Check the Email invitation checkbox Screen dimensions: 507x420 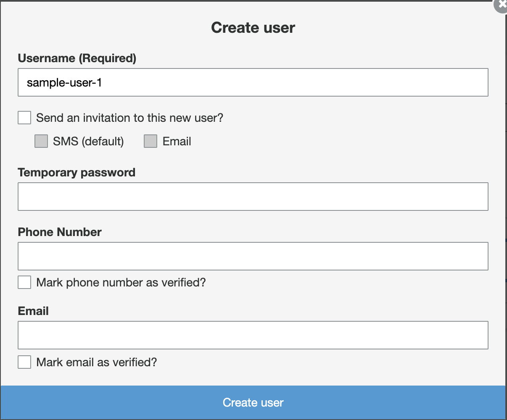[x=151, y=142]
